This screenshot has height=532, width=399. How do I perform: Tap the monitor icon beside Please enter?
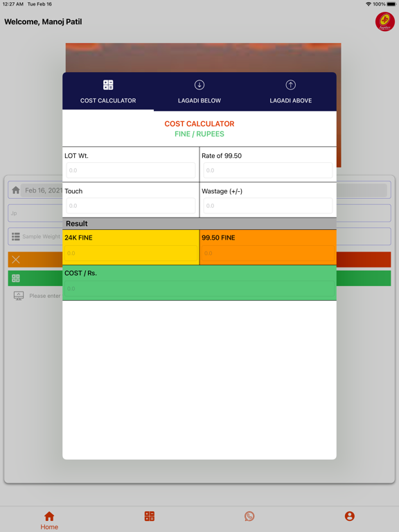click(19, 296)
